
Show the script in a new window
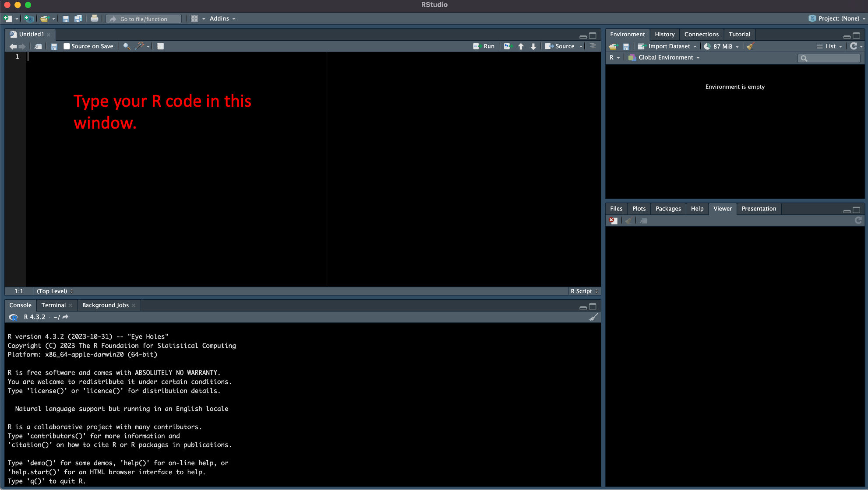coord(38,46)
